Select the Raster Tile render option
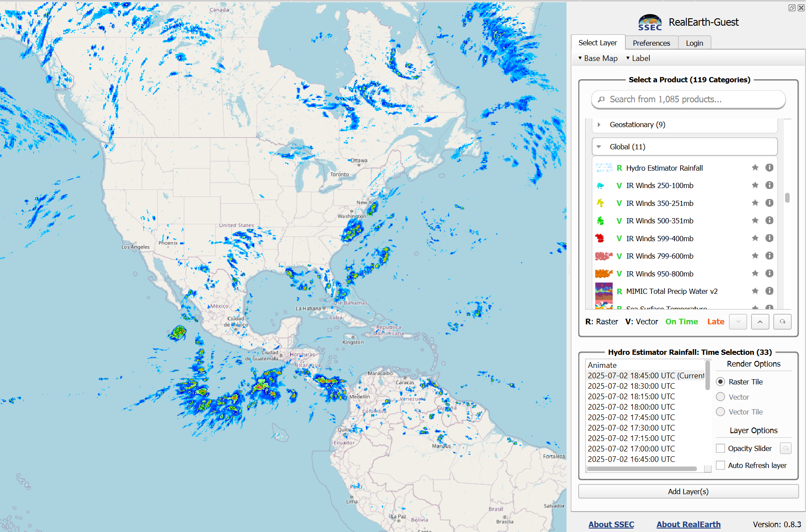Screen dimensions: 806x532 click(721, 382)
